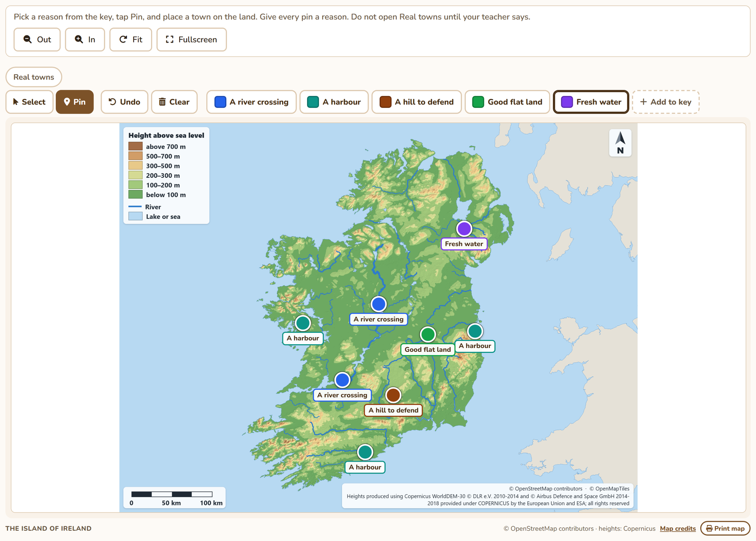This screenshot has width=756, height=541.
Task: Open the Map credits link
Action: (x=678, y=529)
